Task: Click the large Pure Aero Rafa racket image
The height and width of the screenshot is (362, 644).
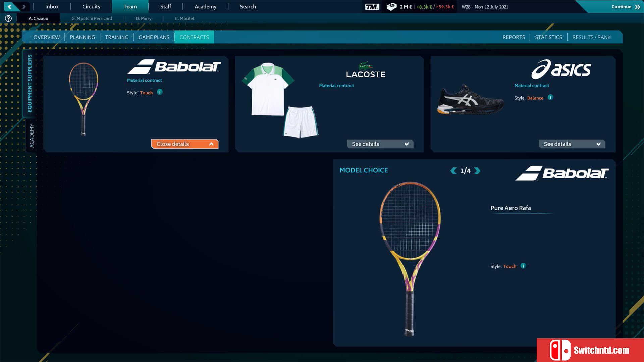Action: (410, 259)
